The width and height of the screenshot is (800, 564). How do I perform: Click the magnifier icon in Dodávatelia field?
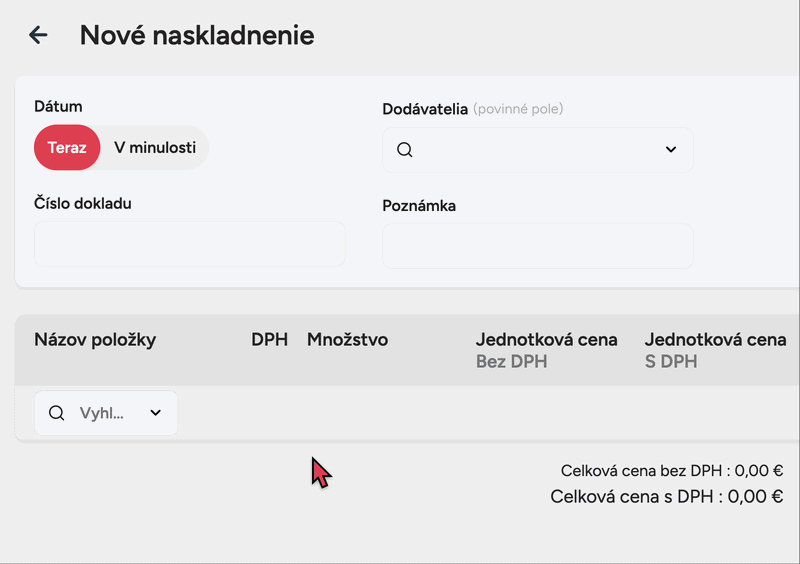(x=405, y=150)
